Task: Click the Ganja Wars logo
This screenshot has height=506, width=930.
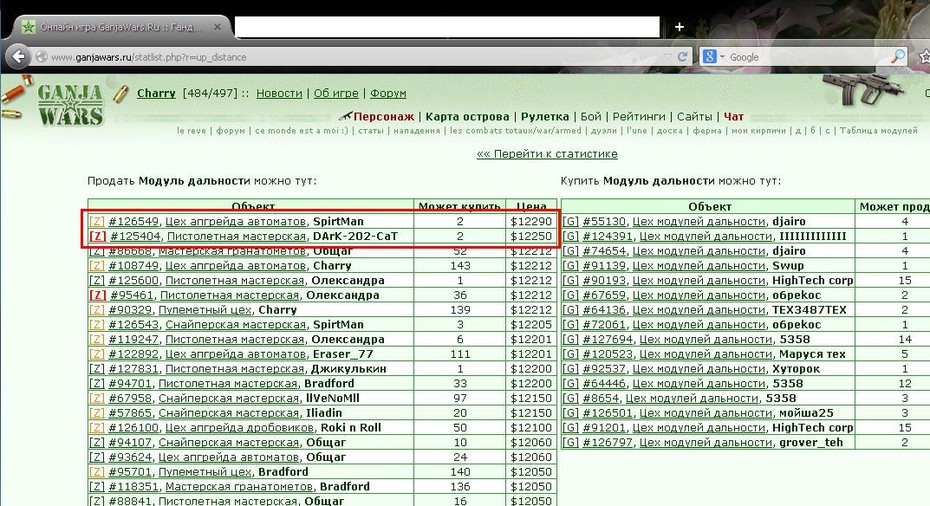Action: pyautogui.click(x=70, y=105)
